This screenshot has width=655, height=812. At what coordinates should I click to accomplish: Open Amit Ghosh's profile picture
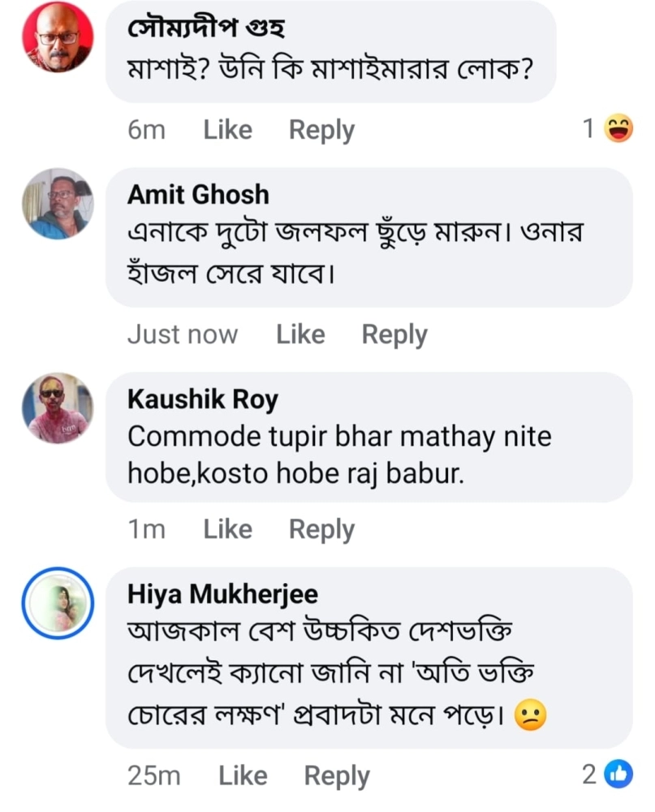point(57,203)
